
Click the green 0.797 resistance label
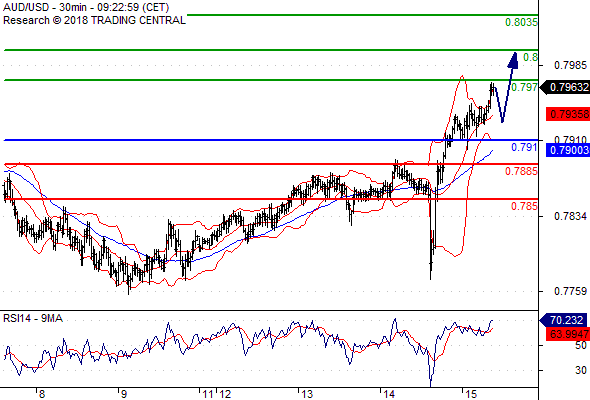(x=524, y=87)
